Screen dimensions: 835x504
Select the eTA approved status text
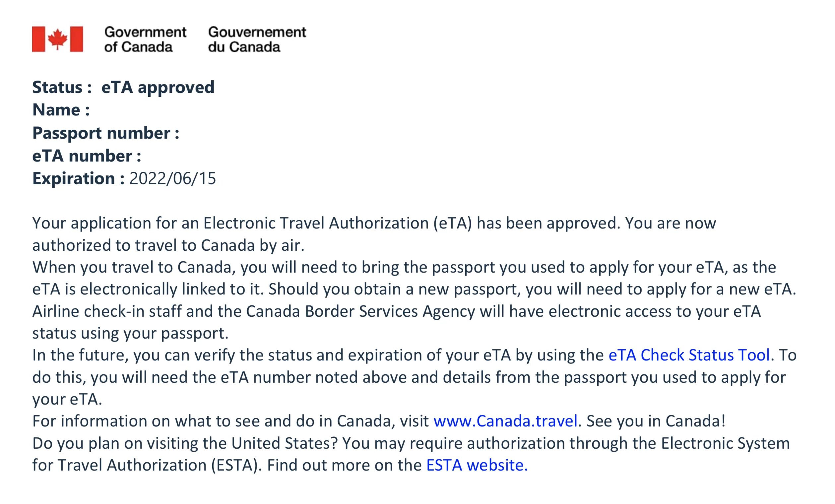coord(158,87)
